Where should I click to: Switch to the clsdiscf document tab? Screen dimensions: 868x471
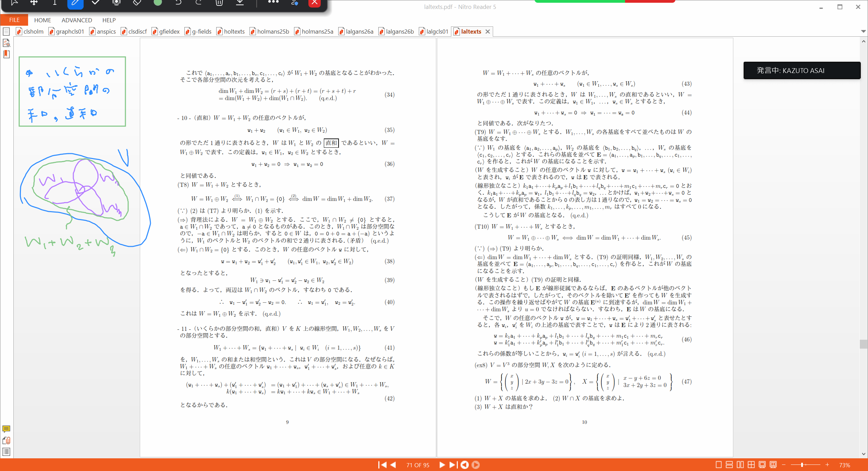tap(134, 32)
